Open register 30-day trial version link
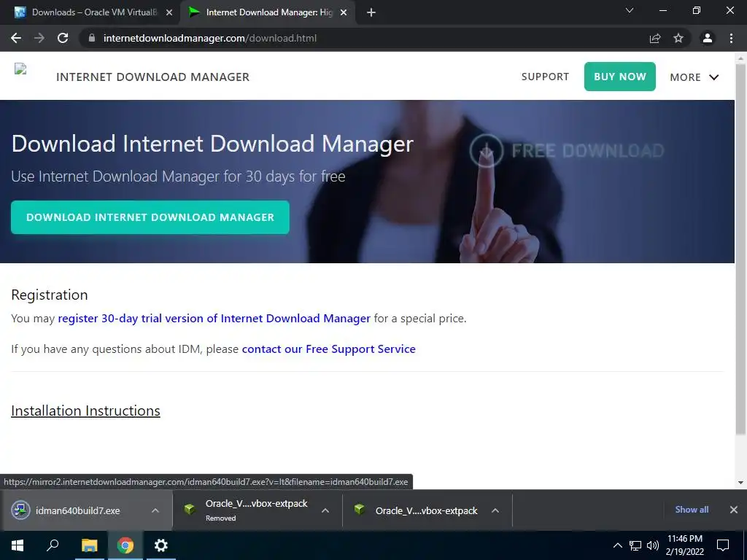This screenshot has height=560, width=747. tap(214, 318)
